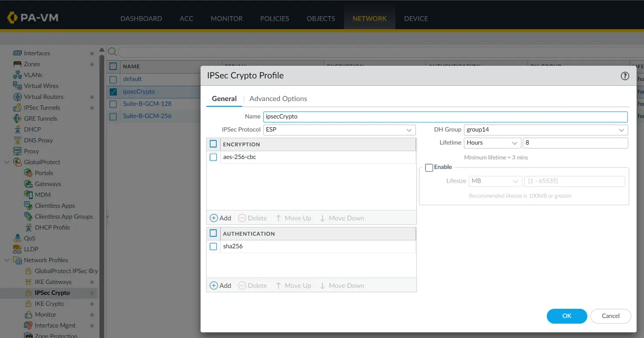Check the default profile row checkbox
The width and height of the screenshot is (644, 338).
[113, 79]
